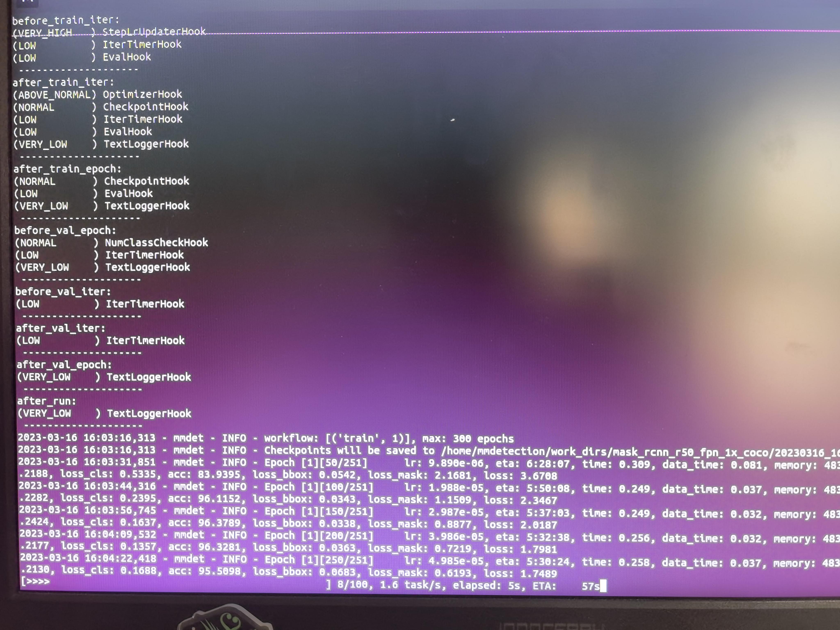Click the before_val_epoch: section header
Screen dimensions: 840x630
click(65, 231)
